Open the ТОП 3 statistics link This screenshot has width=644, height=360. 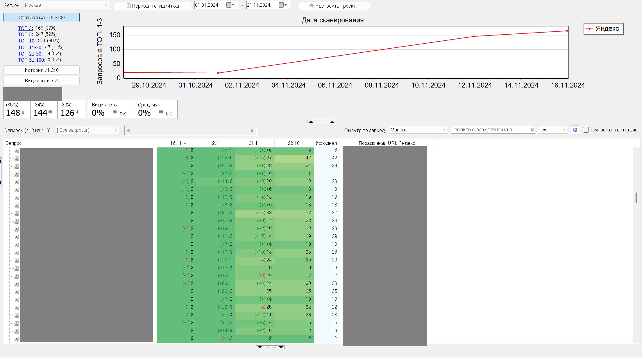tap(26, 28)
